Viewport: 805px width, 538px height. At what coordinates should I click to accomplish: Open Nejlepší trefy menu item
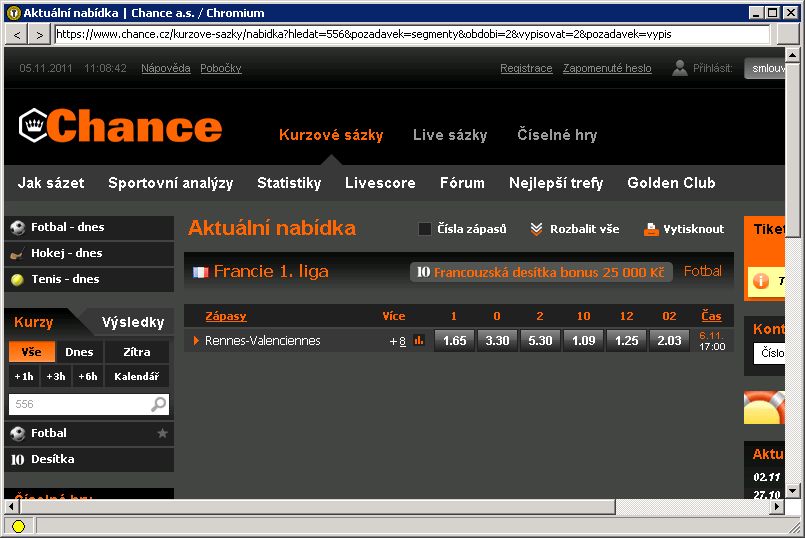556,183
